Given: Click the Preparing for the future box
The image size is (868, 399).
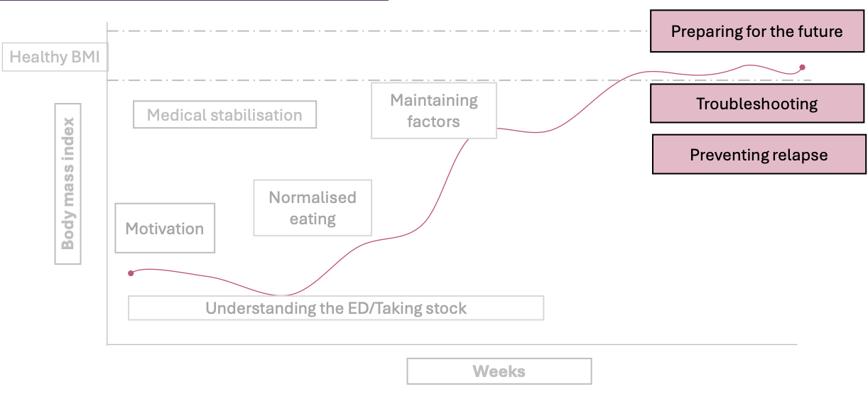Looking at the screenshot, I should [756, 31].
